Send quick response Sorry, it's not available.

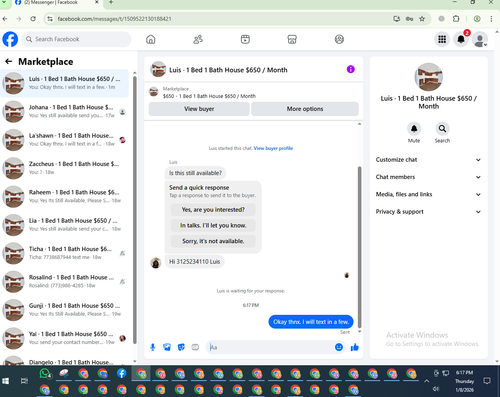213,241
